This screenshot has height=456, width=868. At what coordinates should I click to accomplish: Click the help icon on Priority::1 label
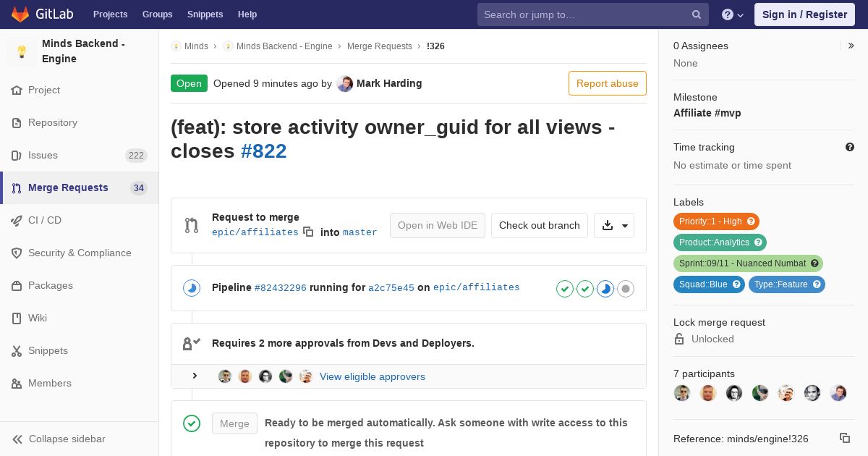click(x=751, y=221)
